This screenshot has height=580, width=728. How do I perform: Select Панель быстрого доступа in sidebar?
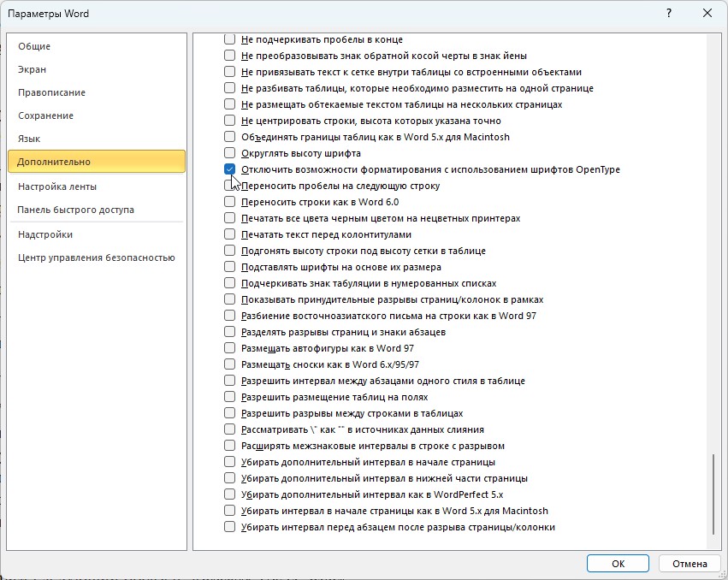(75, 210)
